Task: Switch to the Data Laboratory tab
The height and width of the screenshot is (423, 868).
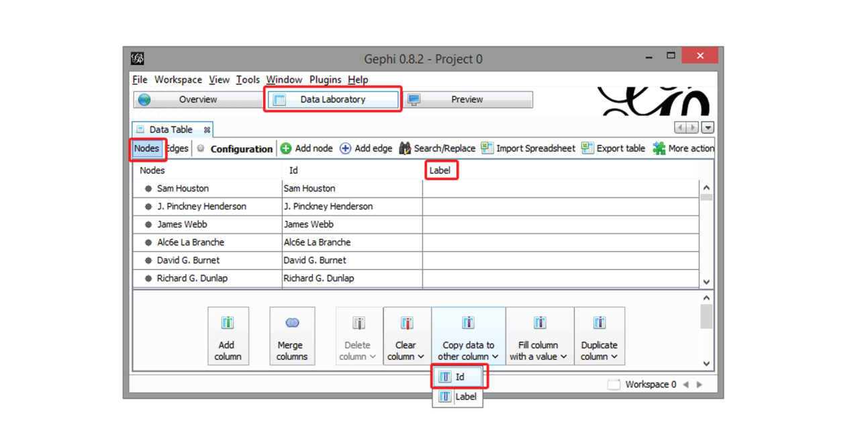Action: [x=333, y=99]
